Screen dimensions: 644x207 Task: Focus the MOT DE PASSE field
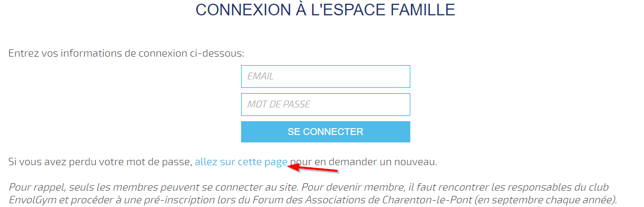pyautogui.click(x=326, y=104)
